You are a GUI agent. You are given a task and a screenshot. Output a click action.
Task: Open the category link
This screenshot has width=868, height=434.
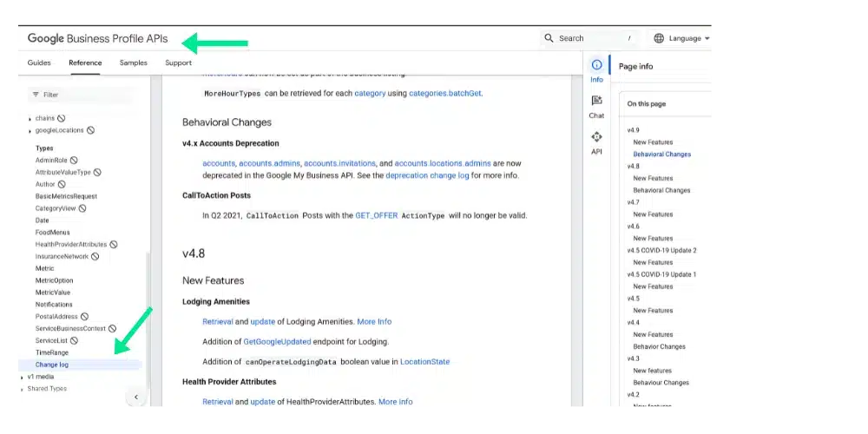[370, 94]
